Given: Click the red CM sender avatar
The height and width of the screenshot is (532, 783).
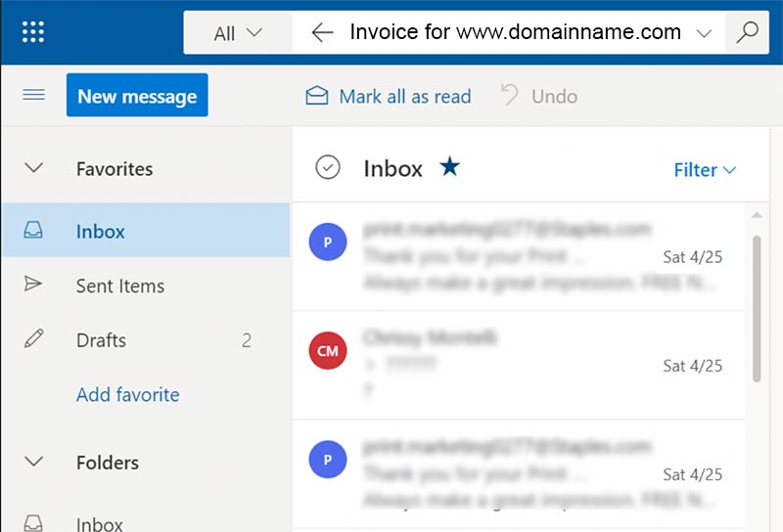Looking at the screenshot, I should tap(327, 351).
